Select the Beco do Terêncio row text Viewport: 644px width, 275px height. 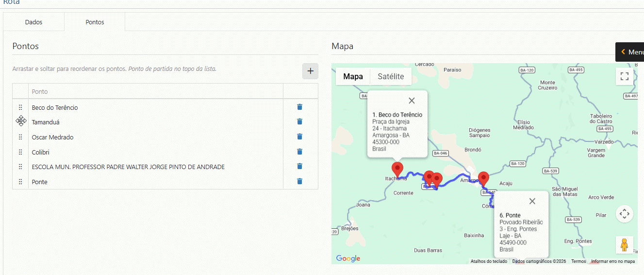[x=55, y=107]
